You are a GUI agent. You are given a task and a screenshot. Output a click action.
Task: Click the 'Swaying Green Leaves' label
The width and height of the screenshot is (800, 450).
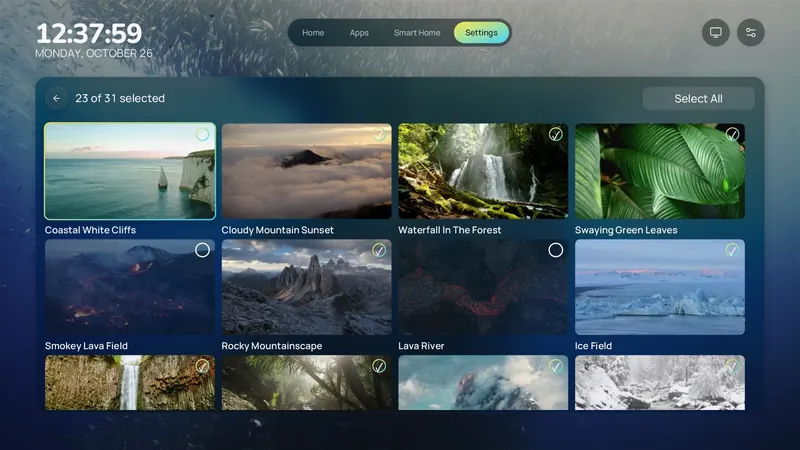tap(626, 230)
